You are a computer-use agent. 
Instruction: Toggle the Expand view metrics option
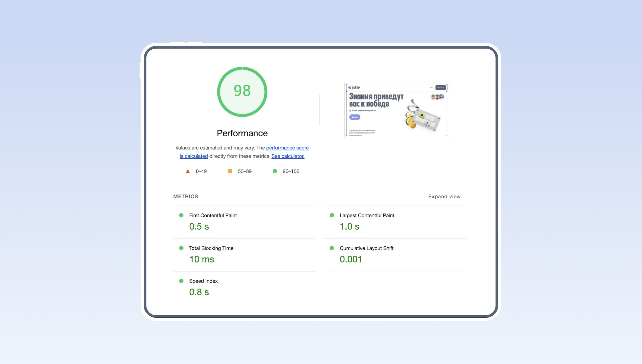pyautogui.click(x=444, y=197)
